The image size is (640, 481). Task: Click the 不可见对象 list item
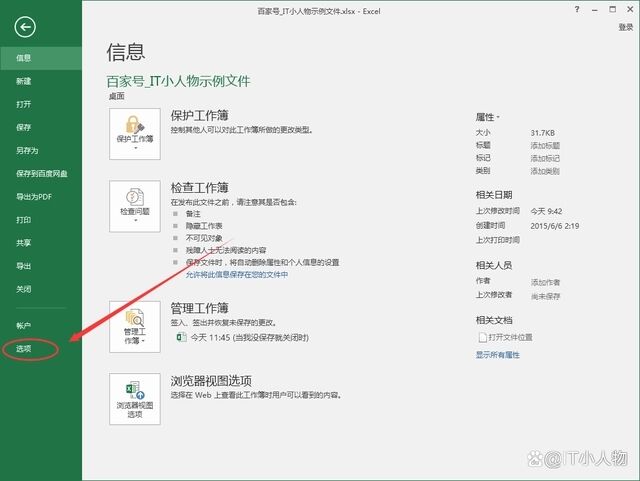click(x=204, y=238)
